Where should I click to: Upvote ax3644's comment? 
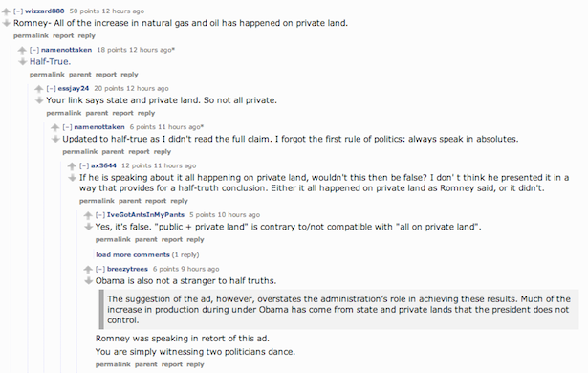(72, 166)
